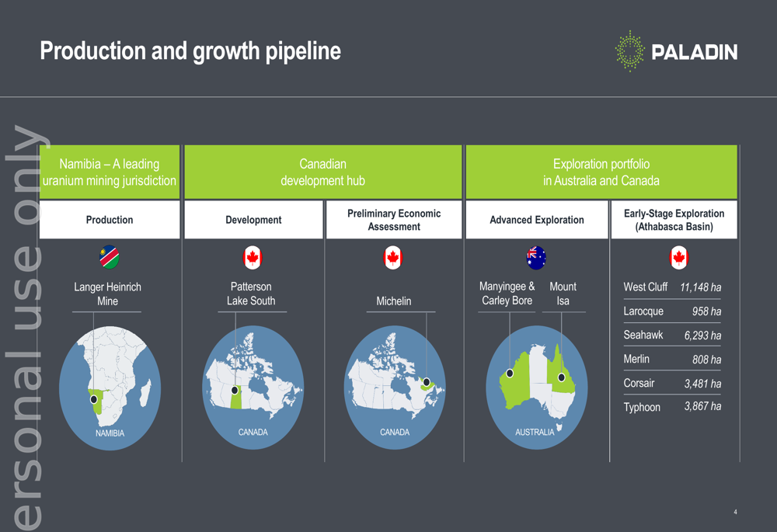
Task: Click Madagascar island on the Africa map
Action: click(x=146, y=393)
